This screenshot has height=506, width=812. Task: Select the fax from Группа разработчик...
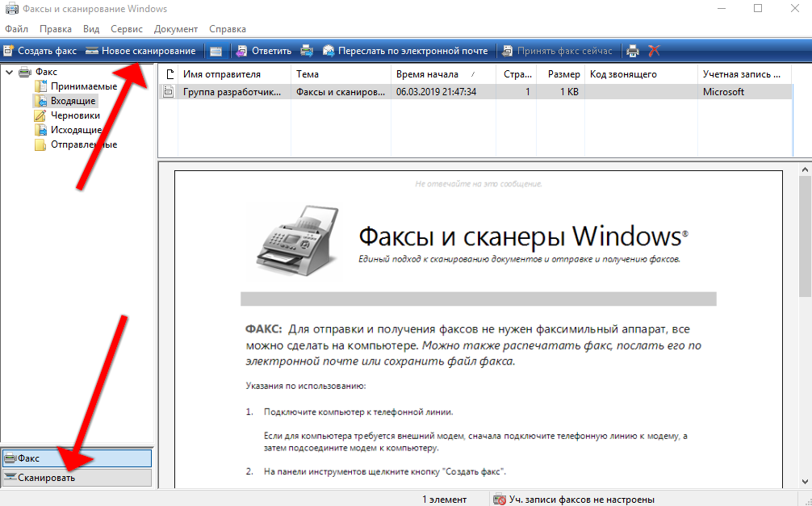point(232,92)
